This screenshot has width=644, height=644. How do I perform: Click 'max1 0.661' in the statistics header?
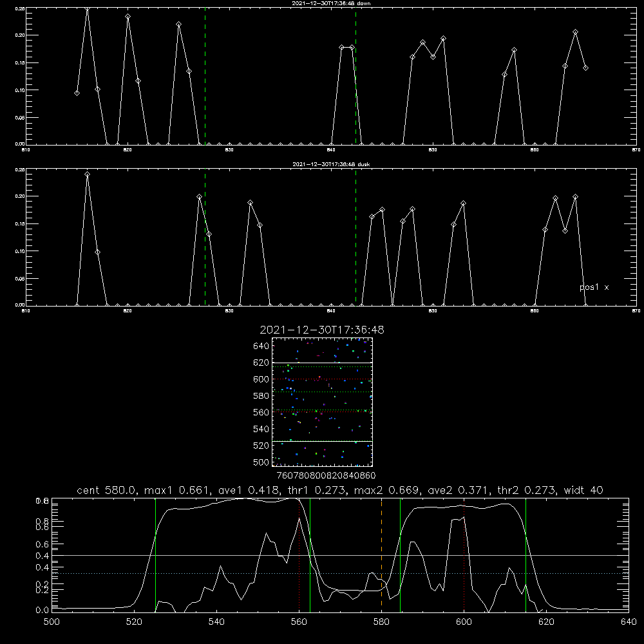click(x=177, y=490)
